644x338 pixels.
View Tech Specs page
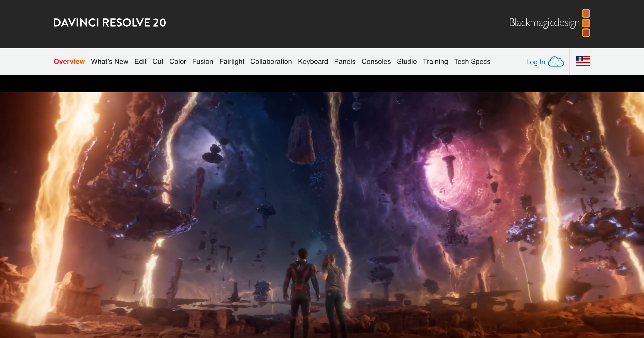tap(472, 61)
